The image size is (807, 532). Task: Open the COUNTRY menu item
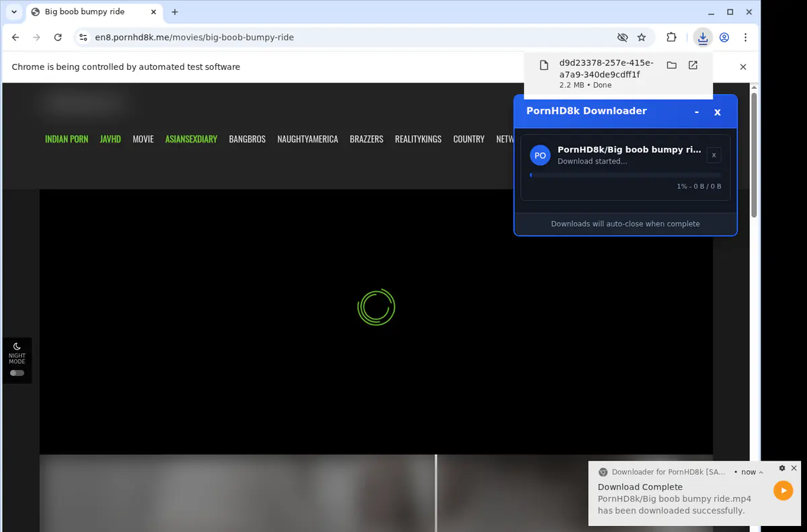pyautogui.click(x=469, y=139)
